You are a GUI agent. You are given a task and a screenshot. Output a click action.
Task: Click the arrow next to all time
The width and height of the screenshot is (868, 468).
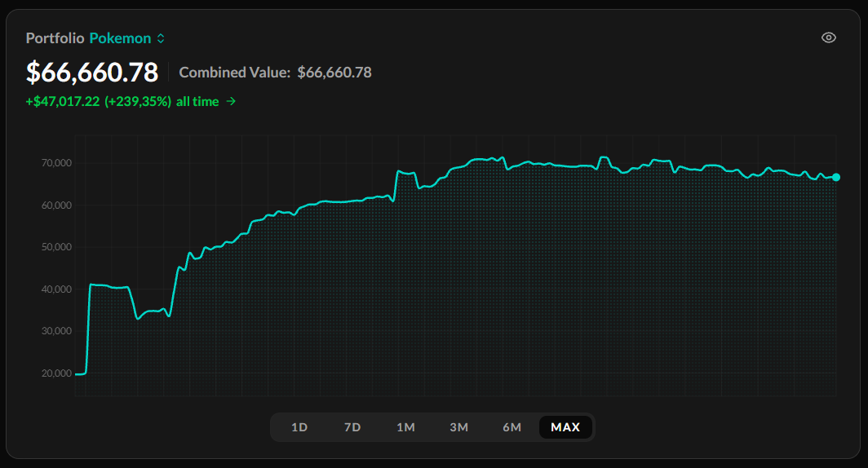point(232,101)
